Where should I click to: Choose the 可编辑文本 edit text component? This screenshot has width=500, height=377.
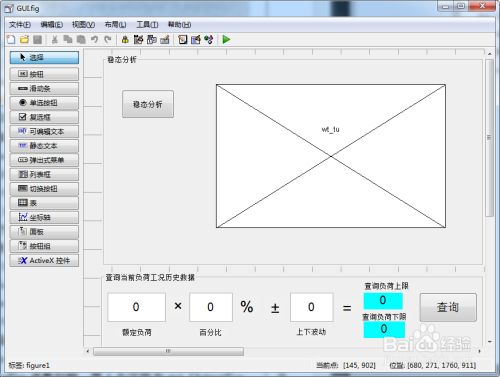tap(44, 132)
